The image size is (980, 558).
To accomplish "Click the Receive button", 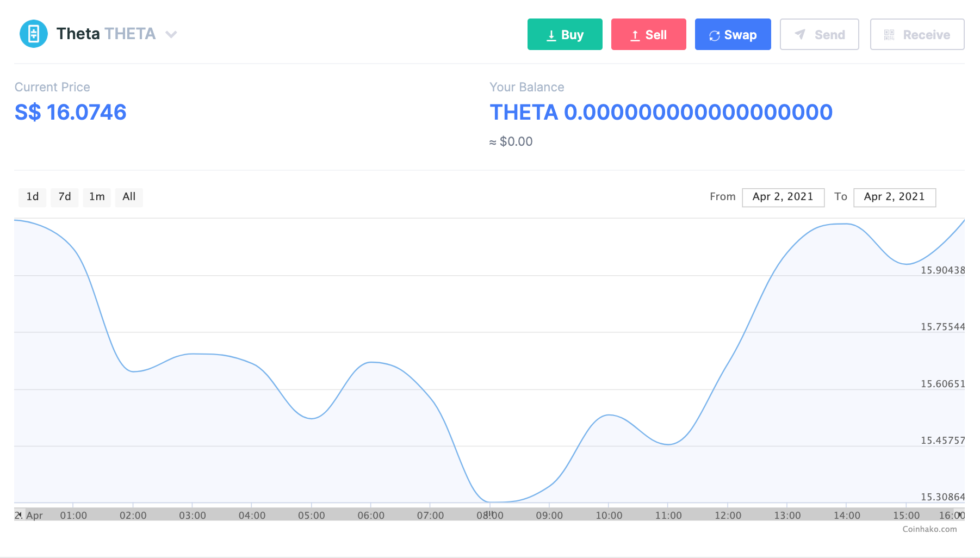I will click(x=917, y=34).
